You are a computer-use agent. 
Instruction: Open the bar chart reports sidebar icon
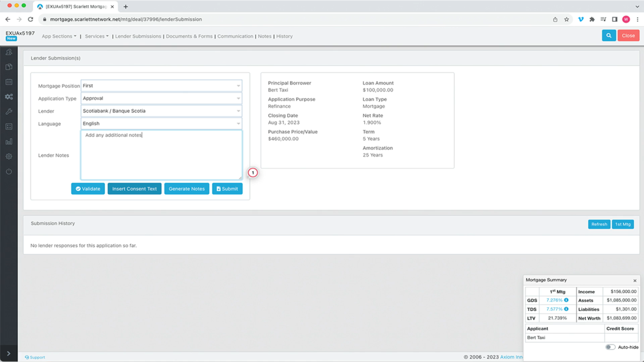9,142
